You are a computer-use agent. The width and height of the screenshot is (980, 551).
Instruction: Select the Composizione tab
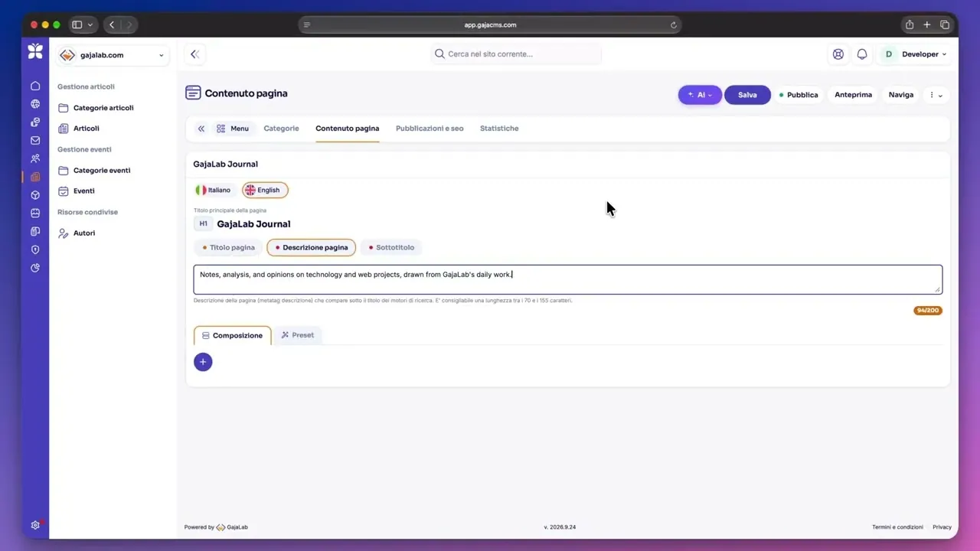233,335
